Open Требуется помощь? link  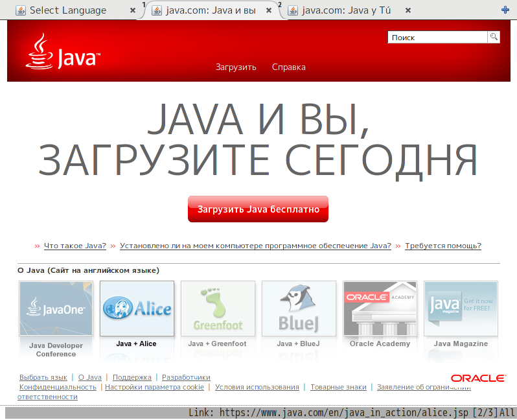[443, 246]
